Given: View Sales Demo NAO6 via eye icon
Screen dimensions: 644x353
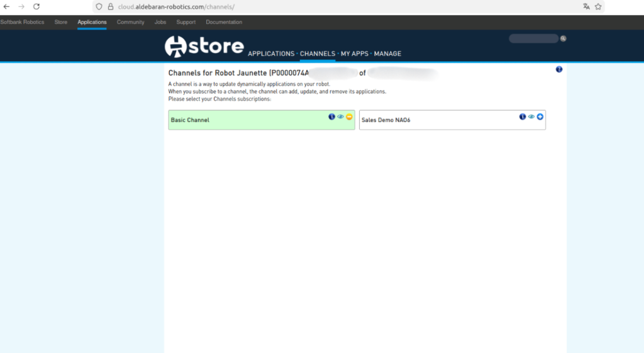Looking at the screenshot, I should [x=531, y=116].
